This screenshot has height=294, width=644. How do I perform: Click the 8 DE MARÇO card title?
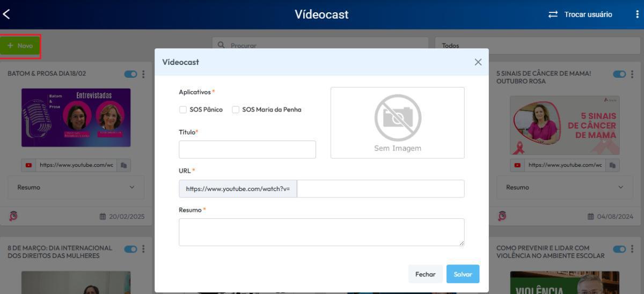pyautogui.click(x=60, y=252)
